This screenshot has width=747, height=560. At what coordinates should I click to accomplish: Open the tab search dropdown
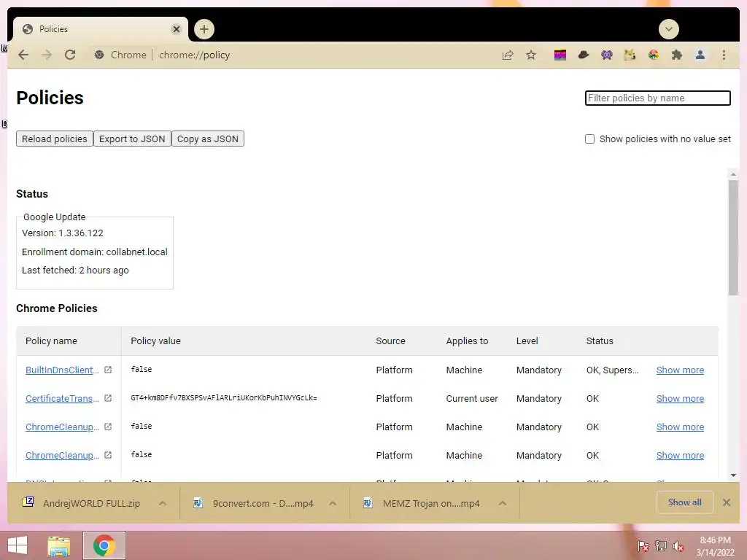tap(669, 29)
